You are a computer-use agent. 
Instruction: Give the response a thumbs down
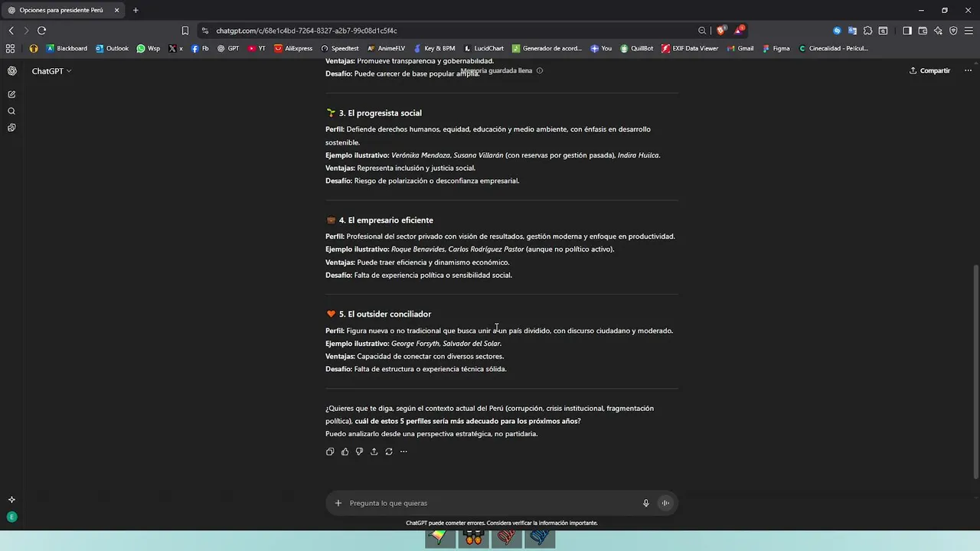click(x=359, y=452)
